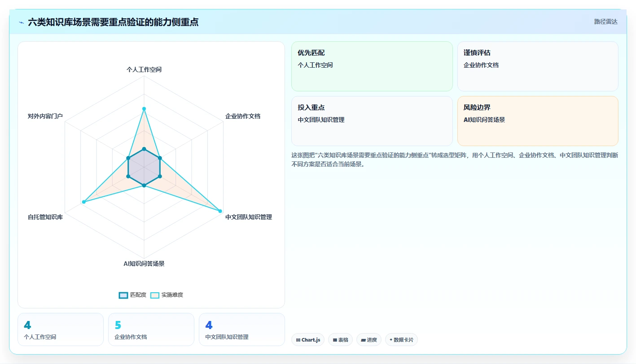This screenshot has width=636, height=364.
Task: Click the 中文团队知识管理 radar axis label
Action: [249, 217]
